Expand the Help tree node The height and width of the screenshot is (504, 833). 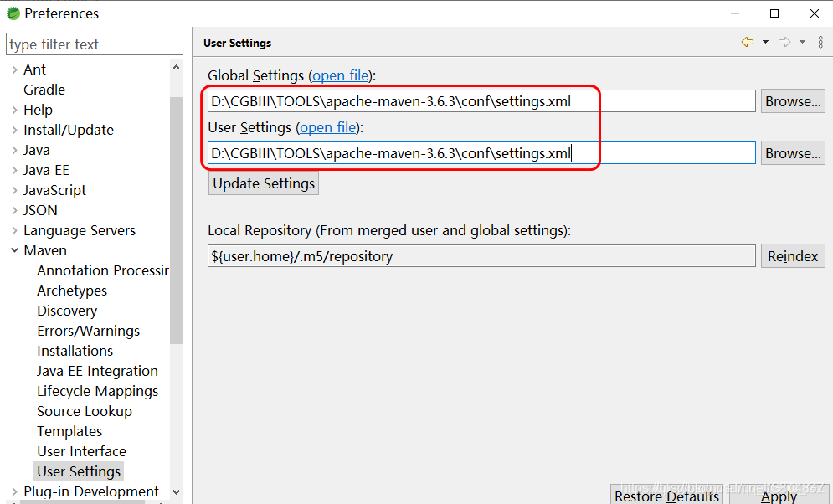(14, 110)
